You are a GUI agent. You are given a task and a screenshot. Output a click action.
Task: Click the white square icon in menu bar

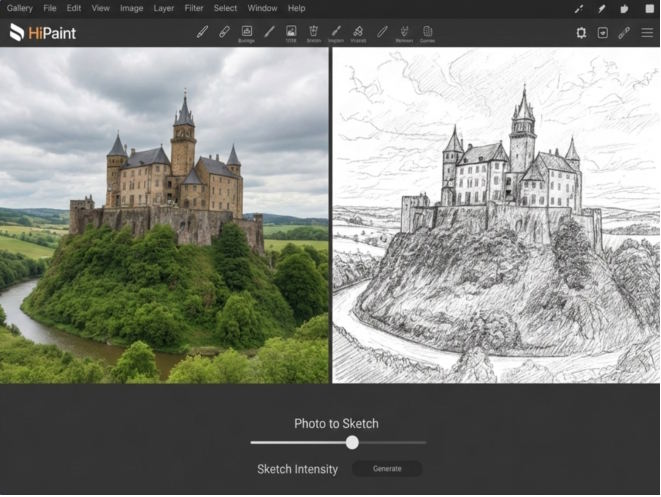(x=650, y=8)
